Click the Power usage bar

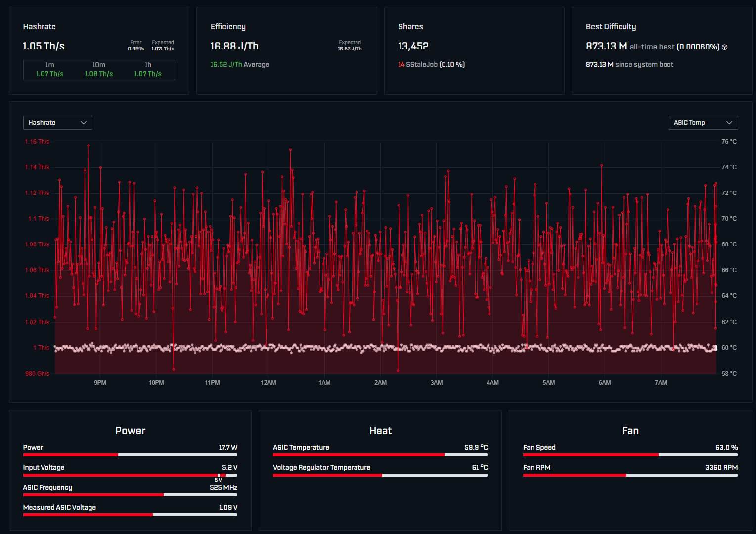tap(130, 455)
